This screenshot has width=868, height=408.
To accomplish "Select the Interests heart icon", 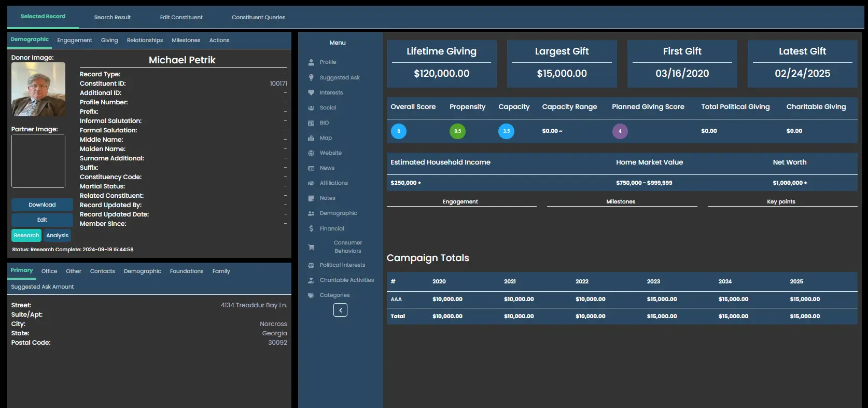I will [x=311, y=93].
